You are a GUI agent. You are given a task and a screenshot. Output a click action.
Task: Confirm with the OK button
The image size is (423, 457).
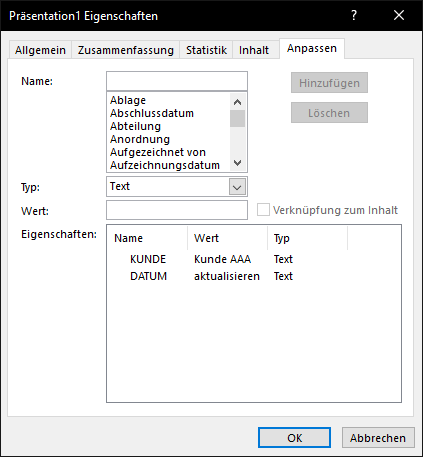pos(294,438)
